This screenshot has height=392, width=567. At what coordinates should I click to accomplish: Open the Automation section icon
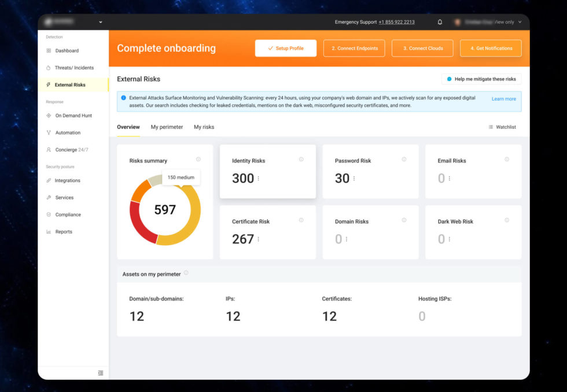pos(49,132)
